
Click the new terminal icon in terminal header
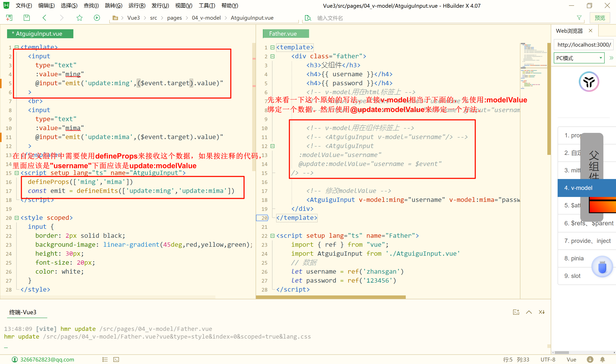point(516,312)
